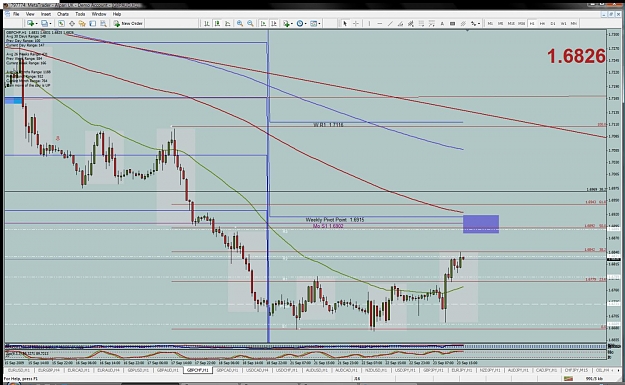
Task: Open the Help menu
Action: [x=117, y=14]
